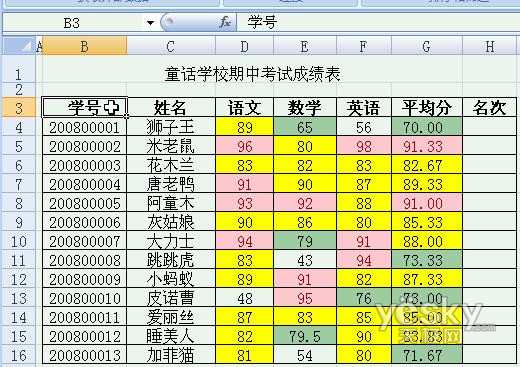
Task: Select column H header
Action: coord(490,46)
